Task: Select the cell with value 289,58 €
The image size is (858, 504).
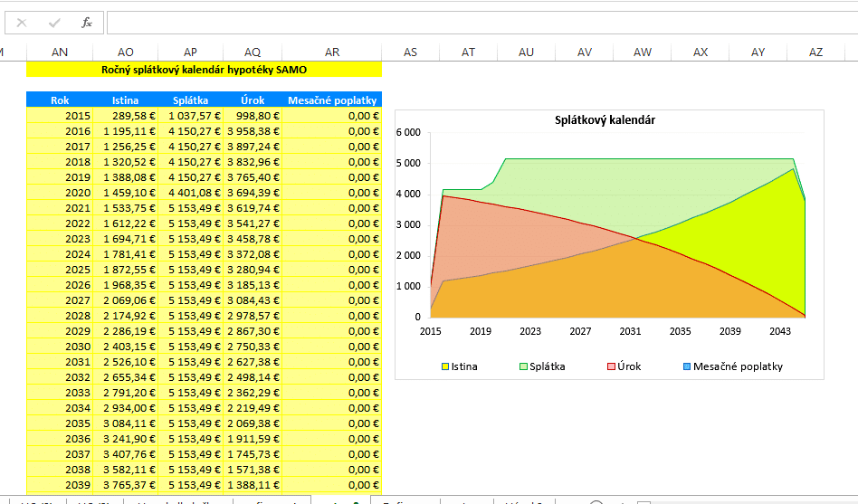Action: click(x=125, y=116)
